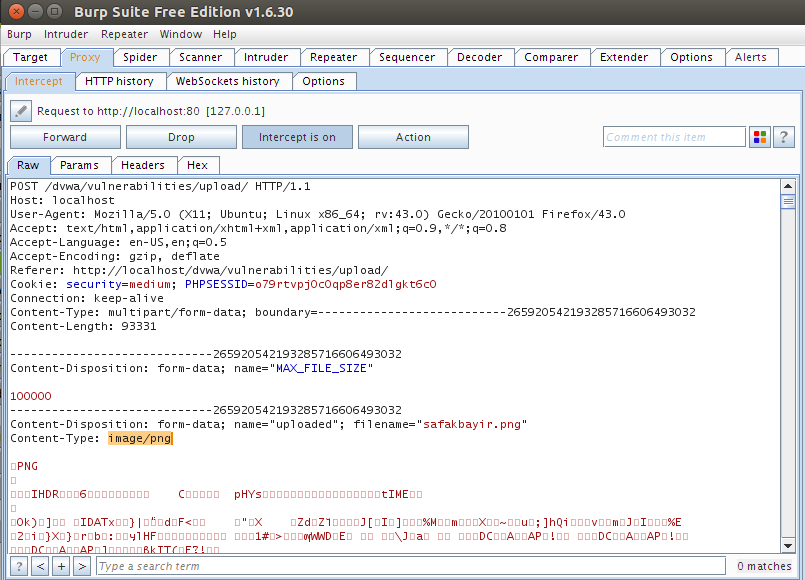Click the search help question mark button
Viewport: 805px width, 580px height.
click(x=19, y=566)
